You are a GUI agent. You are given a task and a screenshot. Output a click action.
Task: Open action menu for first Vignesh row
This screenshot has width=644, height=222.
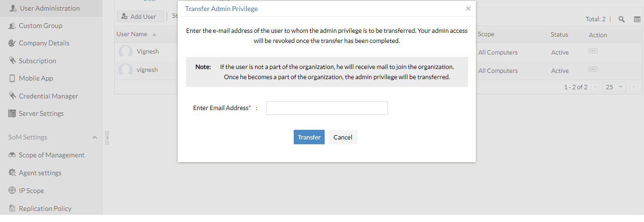click(593, 51)
